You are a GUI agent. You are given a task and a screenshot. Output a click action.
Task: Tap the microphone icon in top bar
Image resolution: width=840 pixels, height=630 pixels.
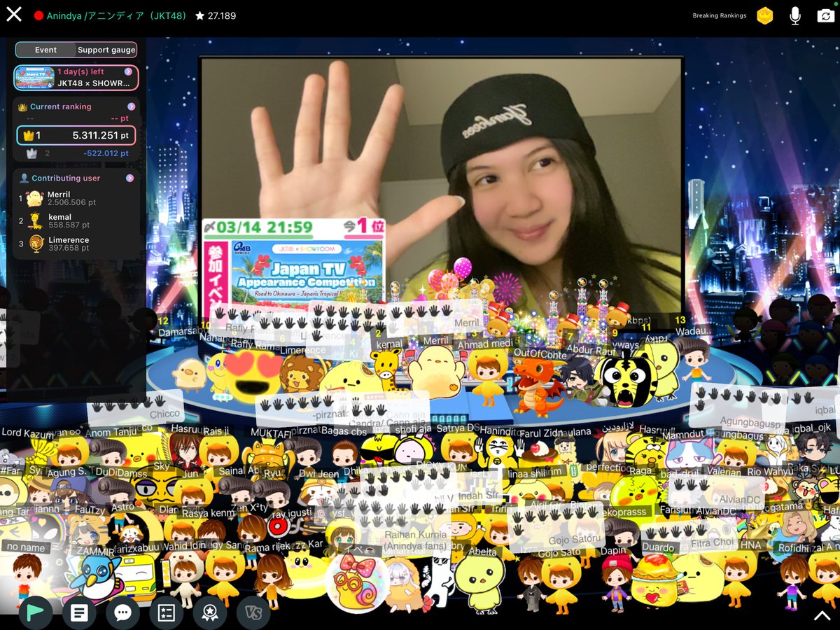pyautogui.click(x=794, y=15)
